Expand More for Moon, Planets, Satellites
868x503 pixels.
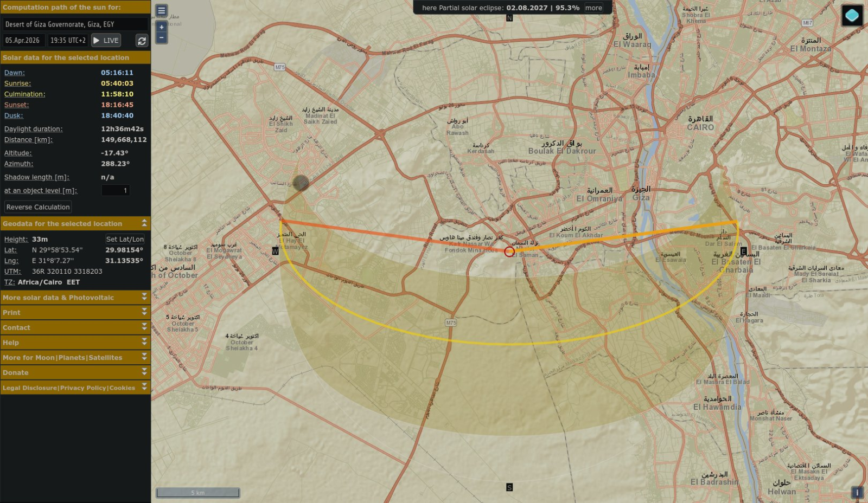tap(144, 358)
